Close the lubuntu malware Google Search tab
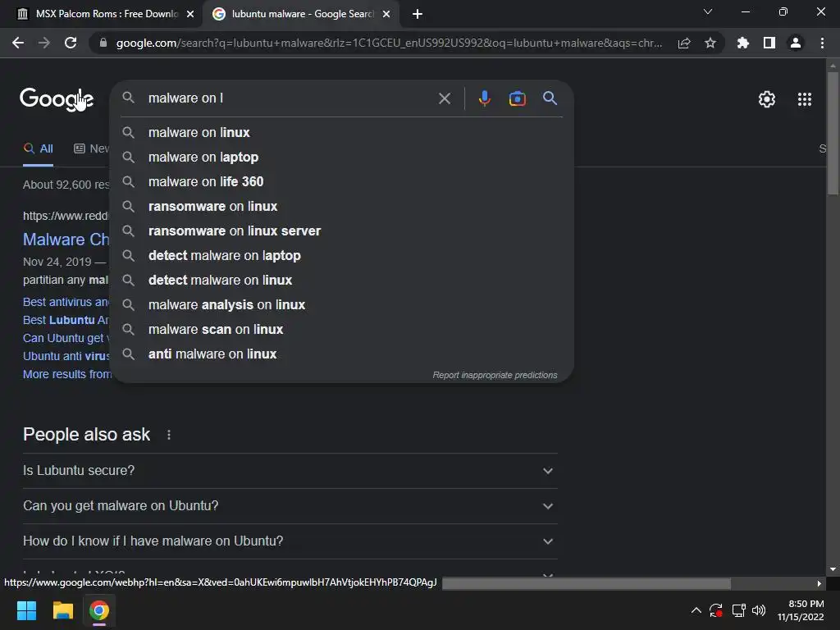Image resolution: width=840 pixels, height=630 pixels. coord(386,14)
